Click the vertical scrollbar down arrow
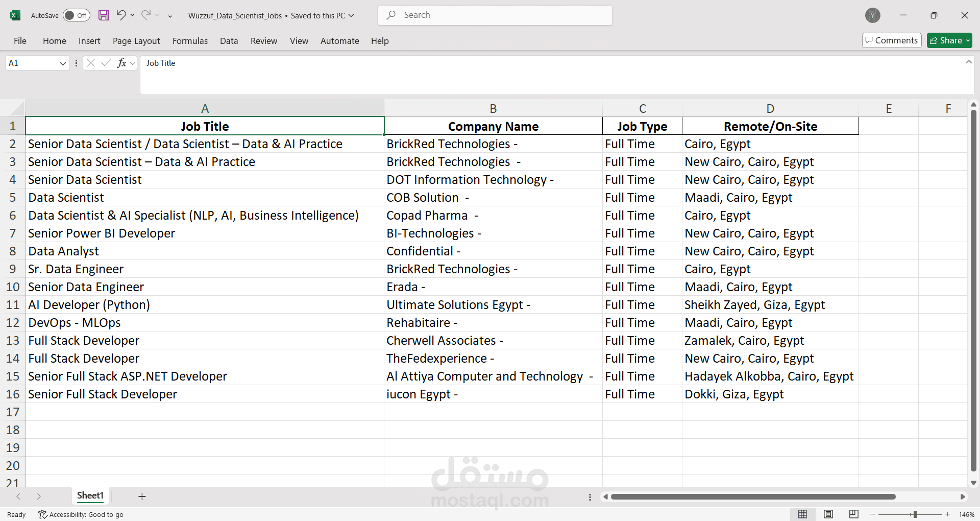Viewport: 980px width, 521px height. 973,483
